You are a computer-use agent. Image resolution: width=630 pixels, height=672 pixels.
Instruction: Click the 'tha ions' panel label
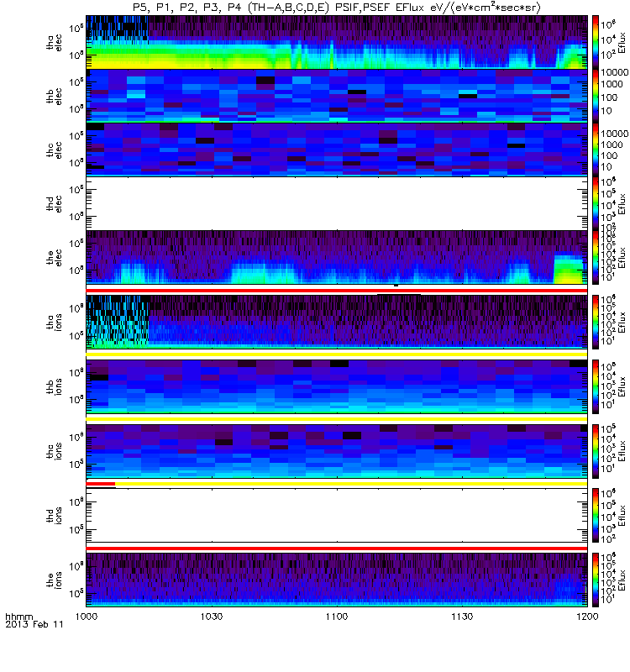tap(54, 323)
